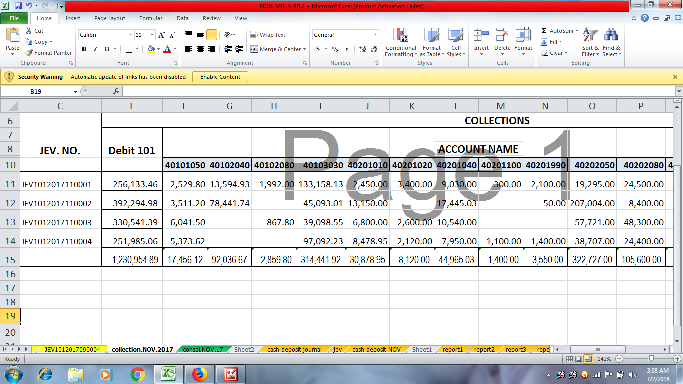Increase font size with Grow Font icon

click(162, 35)
